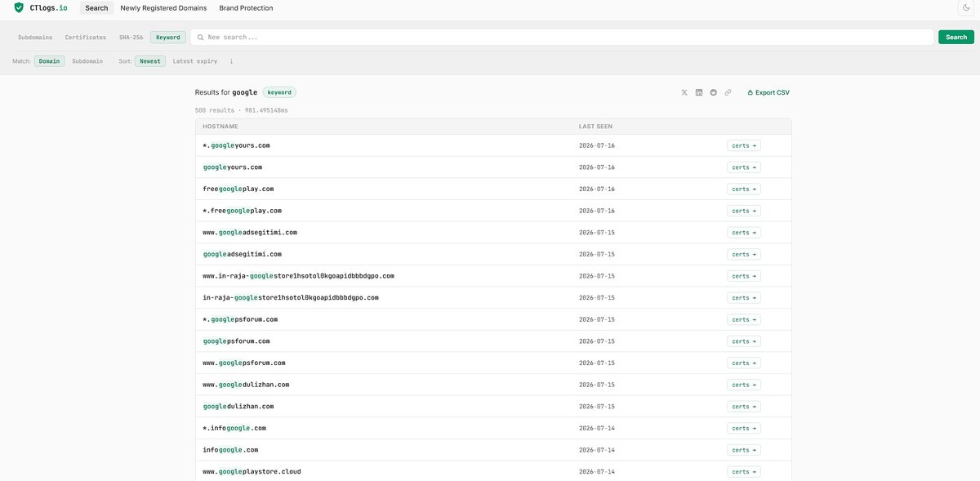Click the HOSTNAME column header

pyautogui.click(x=220, y=127)
